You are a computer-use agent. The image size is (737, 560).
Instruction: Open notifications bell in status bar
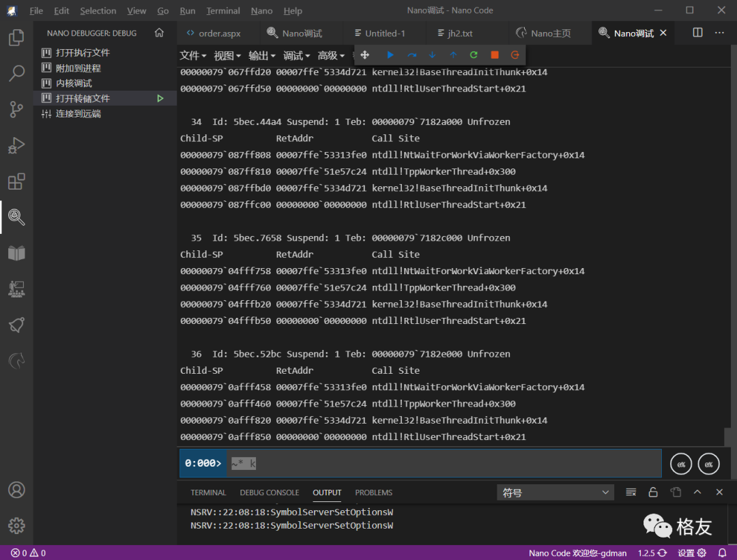(723, 553)
